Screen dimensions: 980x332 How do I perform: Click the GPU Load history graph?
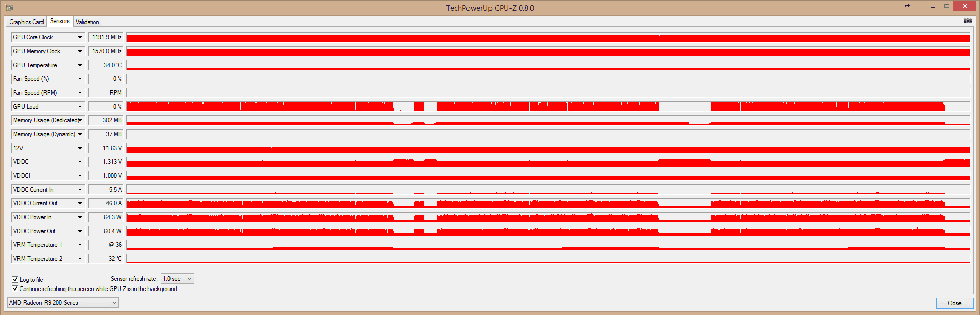point(548,107)
